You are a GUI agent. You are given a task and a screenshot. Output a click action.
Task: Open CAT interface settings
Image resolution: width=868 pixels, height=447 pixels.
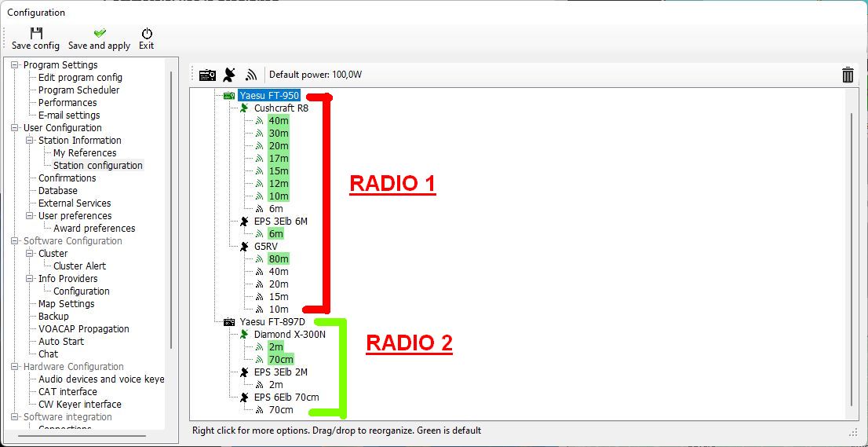(67, 391)
